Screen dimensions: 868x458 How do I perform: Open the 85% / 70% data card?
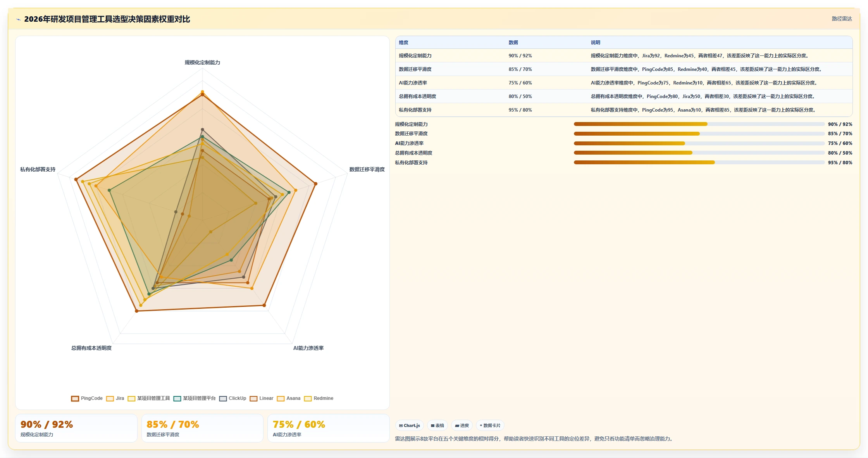[x=202, y=428]
